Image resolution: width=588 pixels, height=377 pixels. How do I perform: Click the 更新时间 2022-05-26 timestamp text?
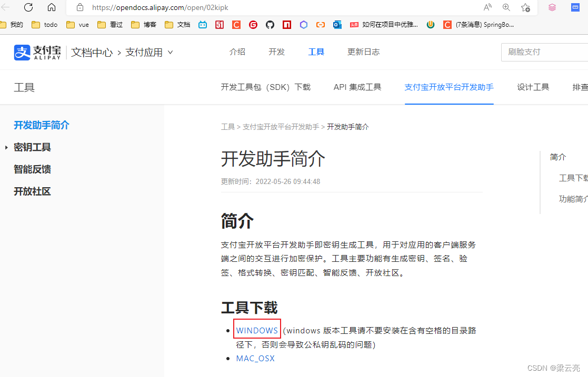click(271, 182)
